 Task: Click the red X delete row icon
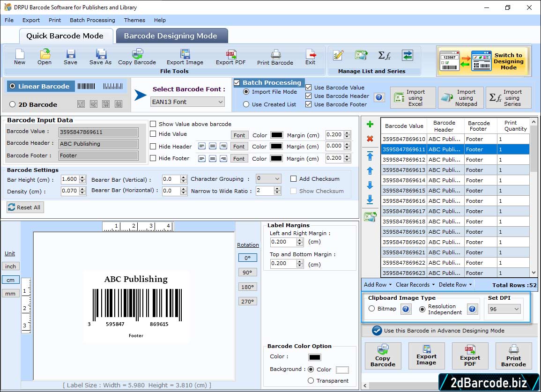click(x=370, y=139)
